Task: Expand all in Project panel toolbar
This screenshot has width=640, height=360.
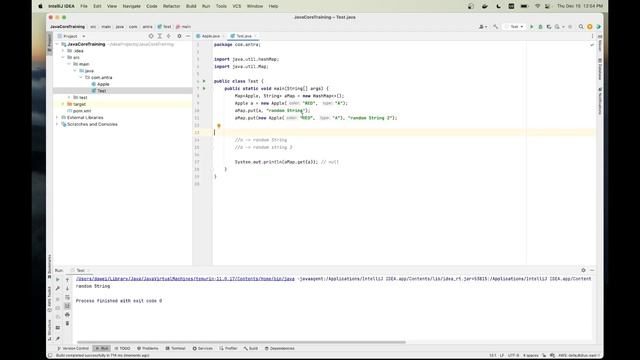Action: tap(160, 36)
